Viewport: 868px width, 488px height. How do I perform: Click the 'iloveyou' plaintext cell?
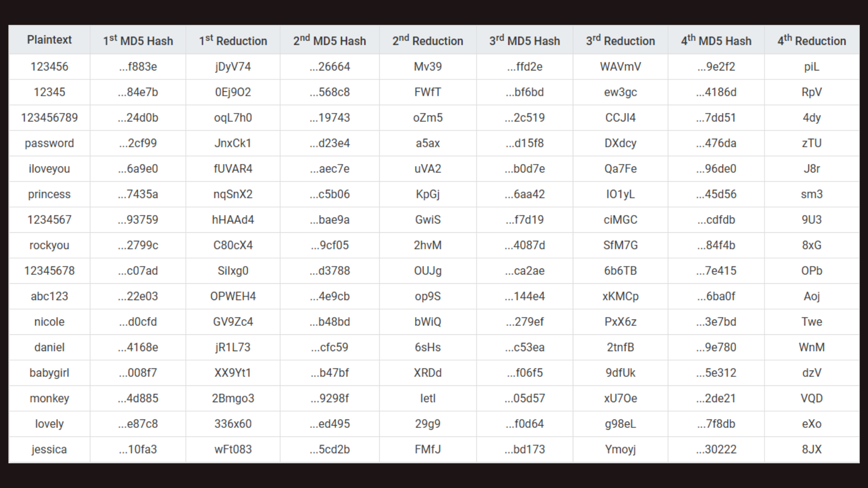pyautogui.click(x=49, y=169)
